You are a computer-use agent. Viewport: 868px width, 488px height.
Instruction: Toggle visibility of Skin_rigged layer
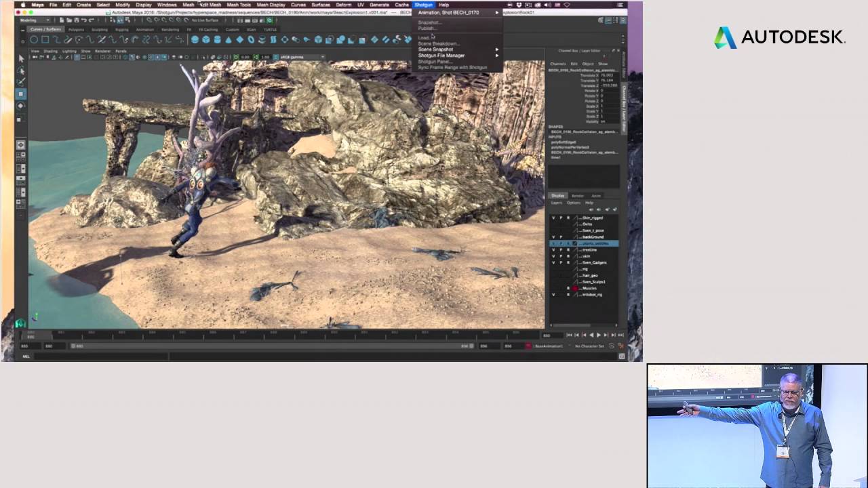[553, 218]
